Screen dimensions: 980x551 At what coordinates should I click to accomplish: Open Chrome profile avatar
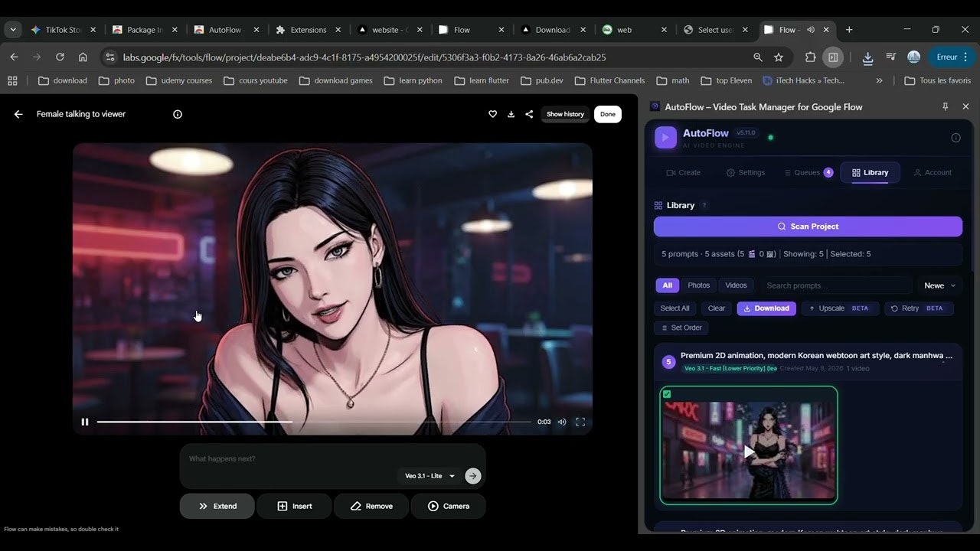point(913,57)
